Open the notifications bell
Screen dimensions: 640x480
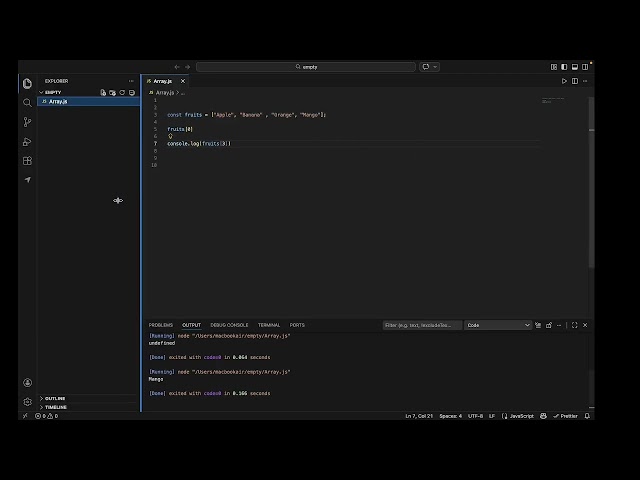(587, 416)
